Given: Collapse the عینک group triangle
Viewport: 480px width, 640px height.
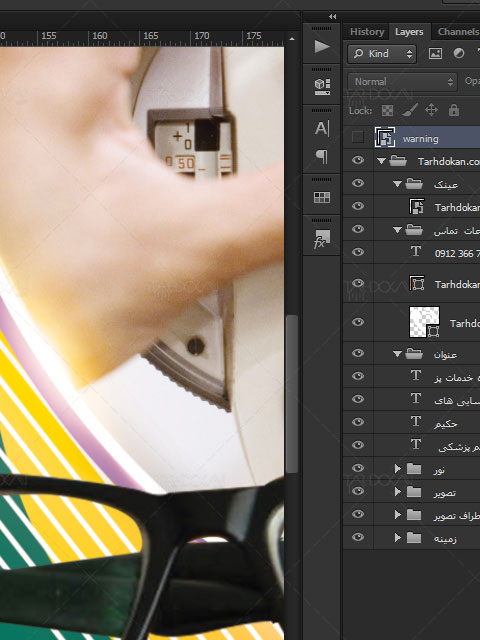Looking at the screenshot, I should 397,184.
